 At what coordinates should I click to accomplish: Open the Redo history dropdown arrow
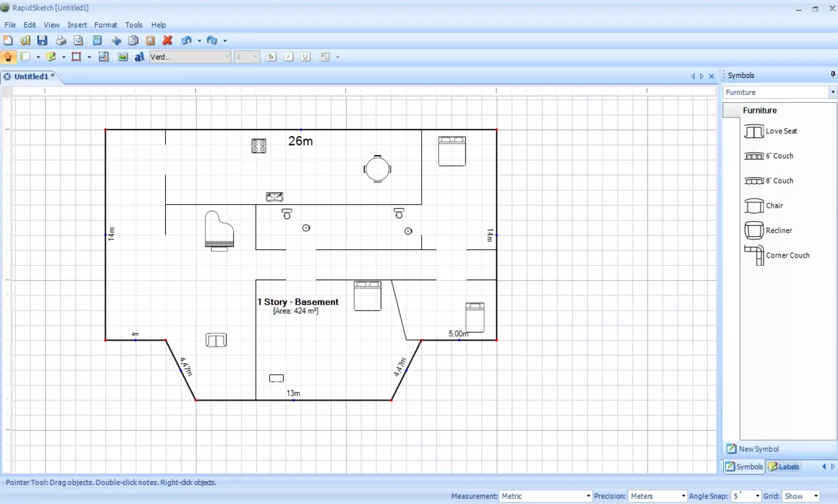224,41
